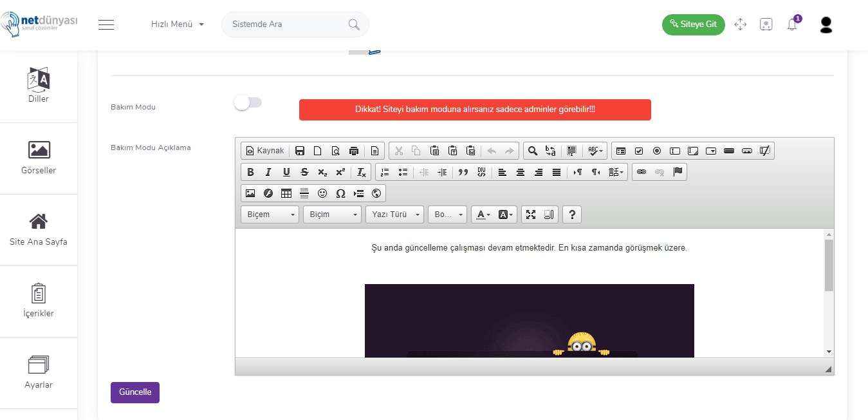
Task: Click the special character omega icon
Action: pos(340,193)
